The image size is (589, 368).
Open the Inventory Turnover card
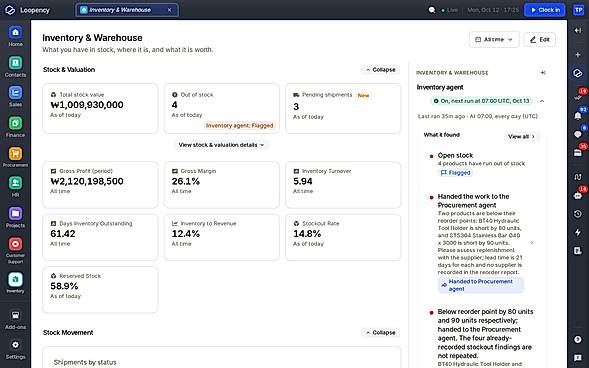[343, 185]
